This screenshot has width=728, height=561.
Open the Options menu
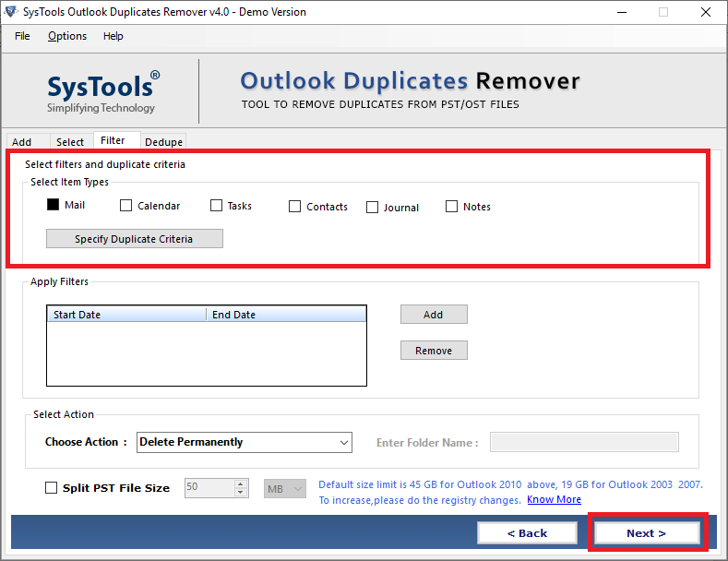67,36
